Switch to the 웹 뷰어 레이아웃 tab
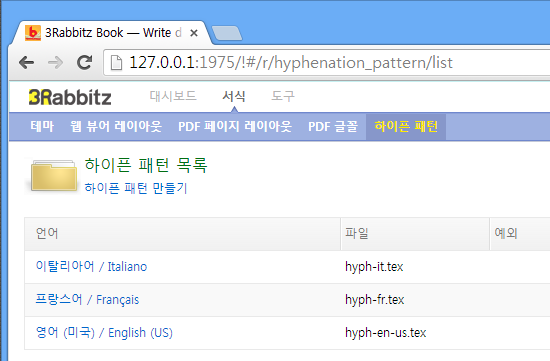550x361 pixels. [x=116, y=126]
